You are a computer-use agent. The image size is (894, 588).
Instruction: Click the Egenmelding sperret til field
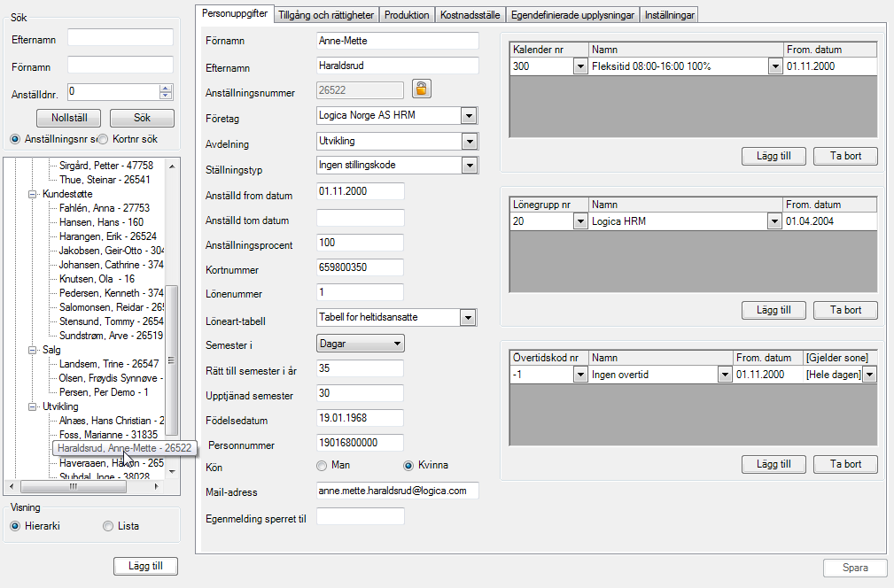point(361,516)
